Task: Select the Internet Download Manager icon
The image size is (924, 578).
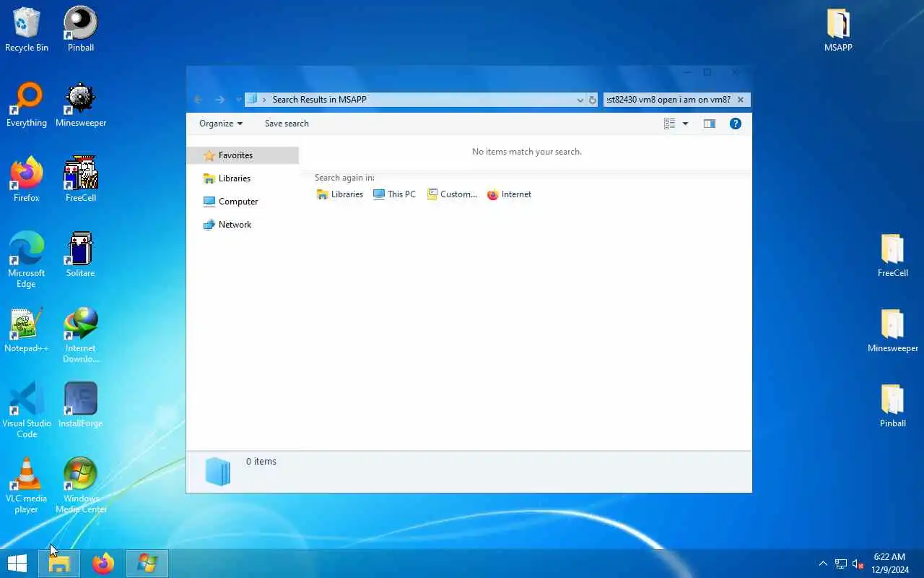Action: 81,335
